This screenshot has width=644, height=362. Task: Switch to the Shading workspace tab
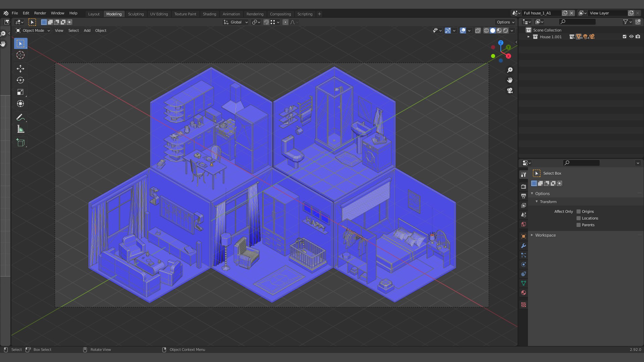(x=209, y=14)
